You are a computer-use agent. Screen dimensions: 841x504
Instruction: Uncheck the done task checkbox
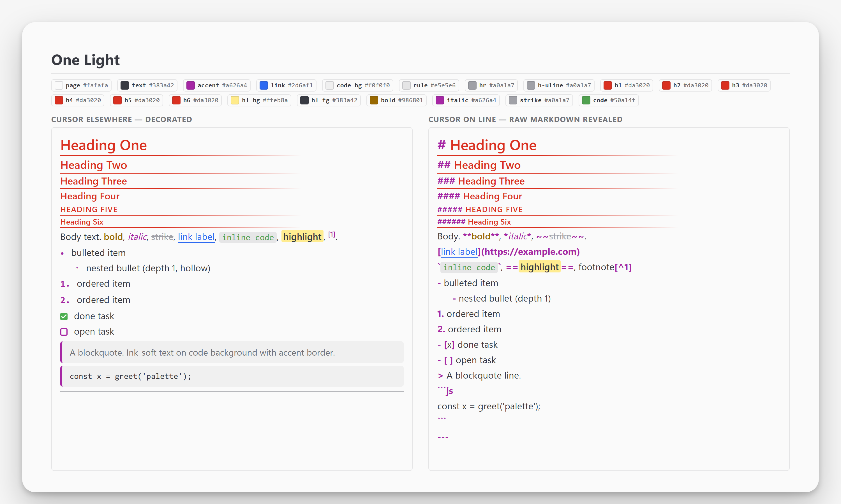click(x=64, y=316)
